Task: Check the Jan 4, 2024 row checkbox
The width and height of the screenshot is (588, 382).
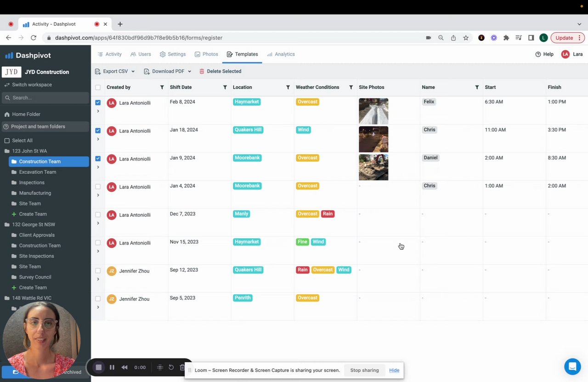Action: (98, 187)
